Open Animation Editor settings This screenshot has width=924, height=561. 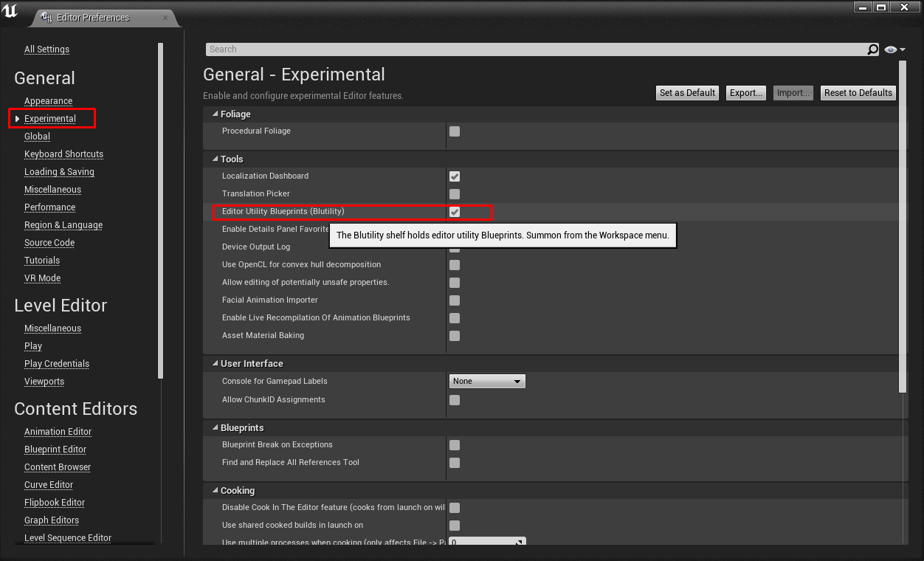point(58,432)
